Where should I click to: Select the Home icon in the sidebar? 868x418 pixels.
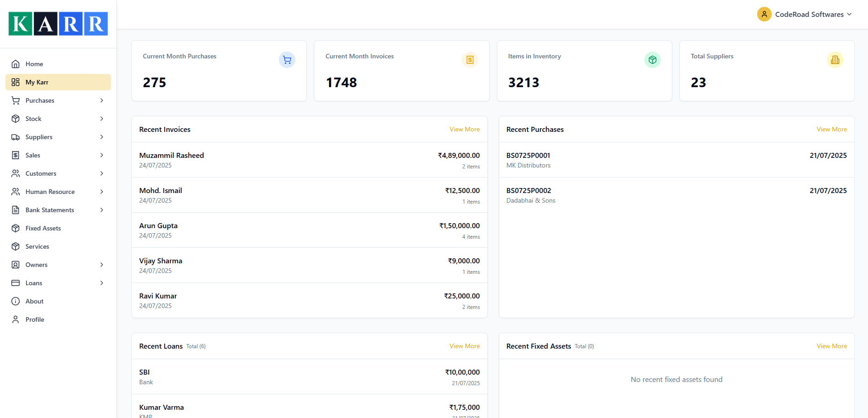[x=16, y=64]
